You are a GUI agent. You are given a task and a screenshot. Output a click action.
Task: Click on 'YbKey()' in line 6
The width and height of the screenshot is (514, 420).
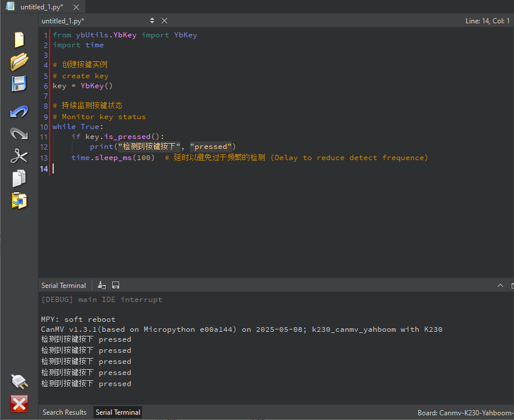[x=97, y=86]
